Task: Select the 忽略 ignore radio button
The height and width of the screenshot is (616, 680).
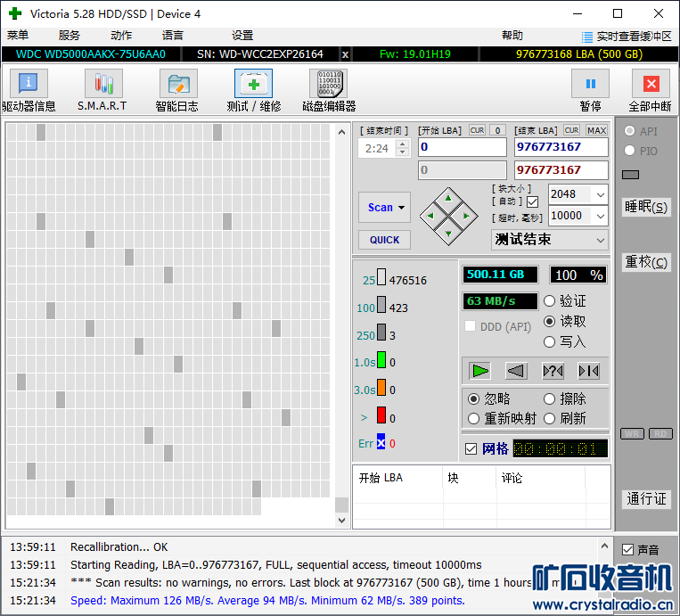Action: tap(473, 398)
